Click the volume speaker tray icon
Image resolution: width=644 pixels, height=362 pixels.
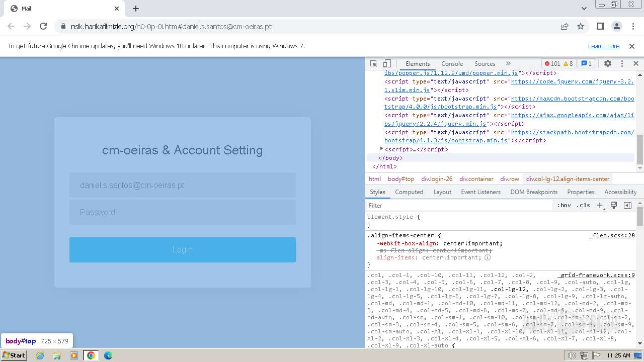tap(572, 355)
